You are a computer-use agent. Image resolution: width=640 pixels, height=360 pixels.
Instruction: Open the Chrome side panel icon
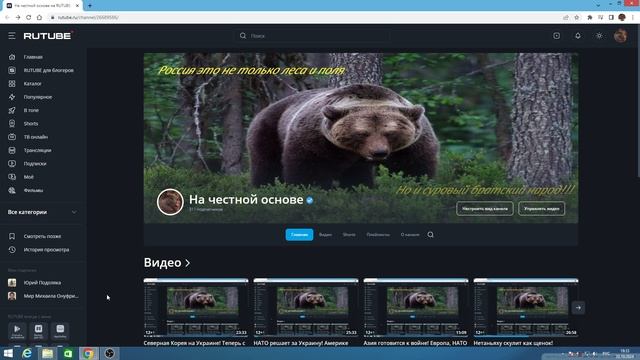coord(611,18)
